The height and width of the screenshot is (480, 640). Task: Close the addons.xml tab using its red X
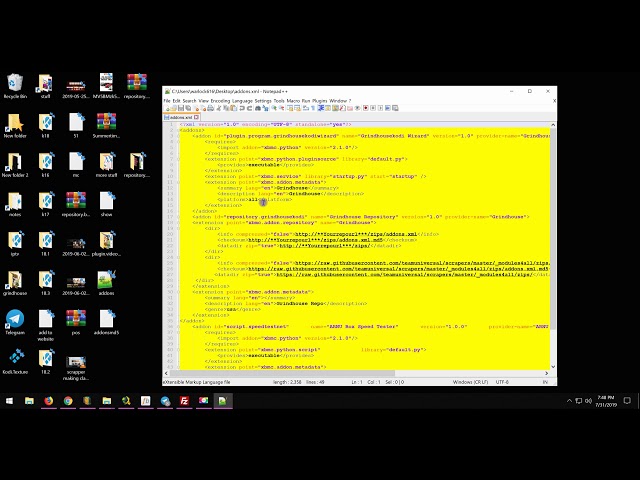[x=196, y=117]
